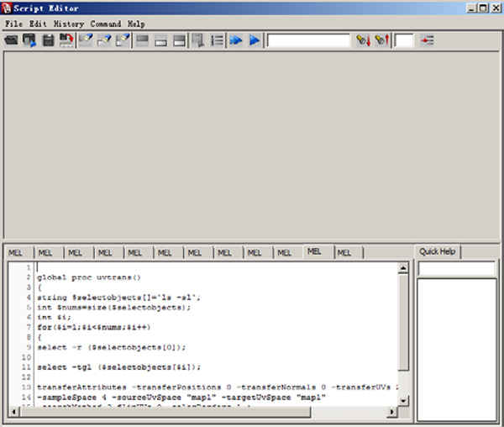Click empty line 1 in the editor

218,267
